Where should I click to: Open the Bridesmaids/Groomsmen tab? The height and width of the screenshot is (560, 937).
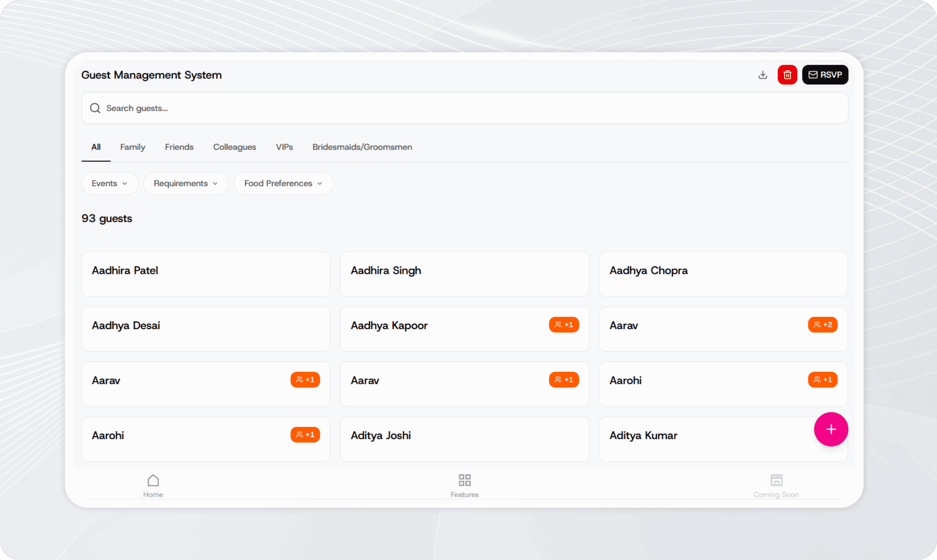tap(362, 147)
